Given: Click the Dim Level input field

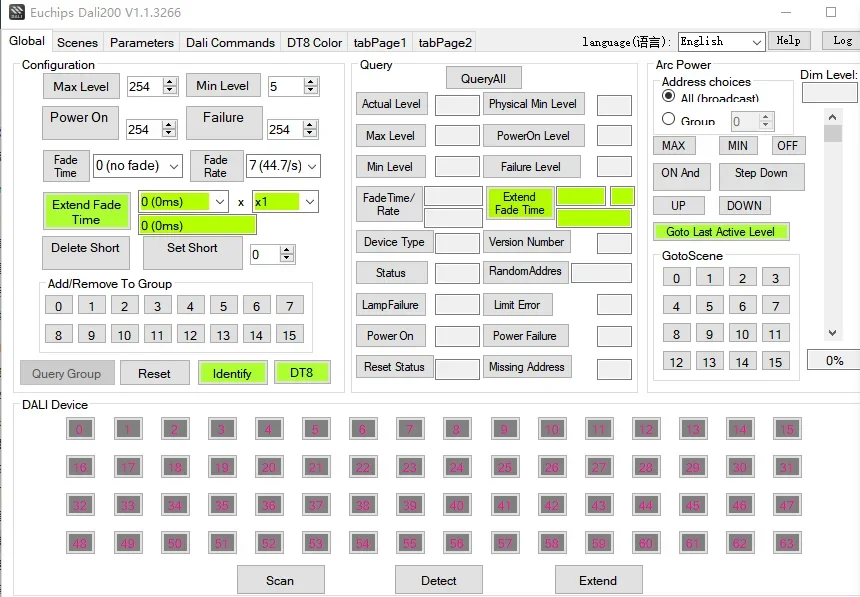Looking at the screenshot, I should (830, 93).
